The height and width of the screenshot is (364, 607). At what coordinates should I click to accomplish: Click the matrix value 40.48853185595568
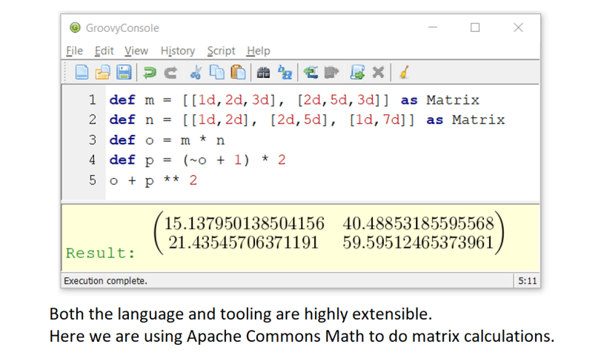(419, 223)
